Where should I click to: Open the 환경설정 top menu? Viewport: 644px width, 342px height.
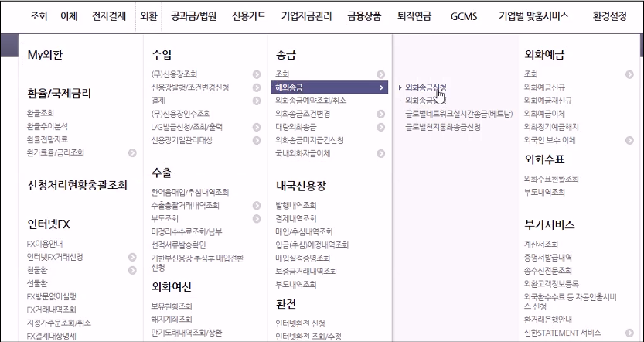tap(609, 16)
